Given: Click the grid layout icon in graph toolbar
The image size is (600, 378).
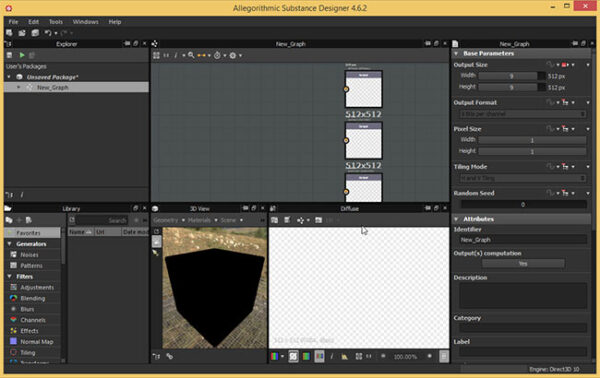Looking at the screenshot, I should 157,55.
